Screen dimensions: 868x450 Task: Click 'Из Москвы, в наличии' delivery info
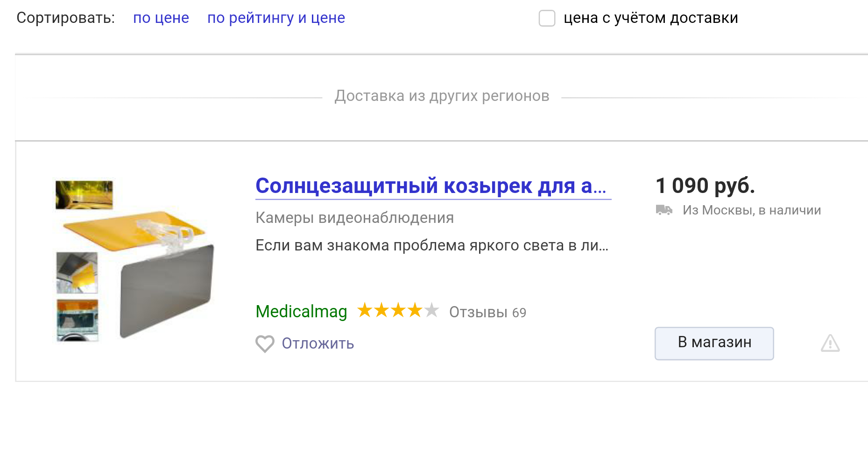coord(752,210)
